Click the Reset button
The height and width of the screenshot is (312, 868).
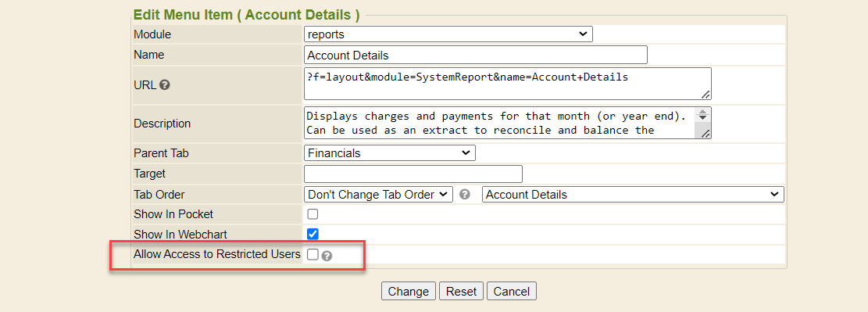462,292
